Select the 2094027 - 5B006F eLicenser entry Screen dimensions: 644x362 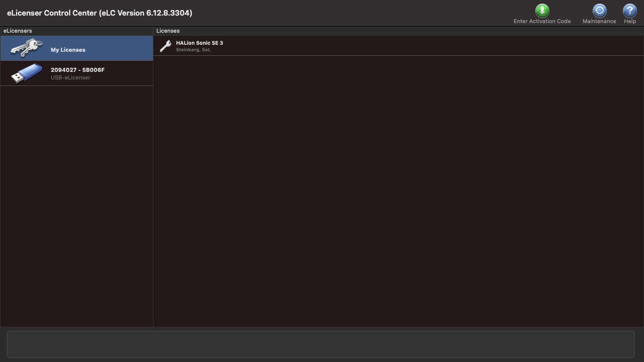click(x=76, y=73)
